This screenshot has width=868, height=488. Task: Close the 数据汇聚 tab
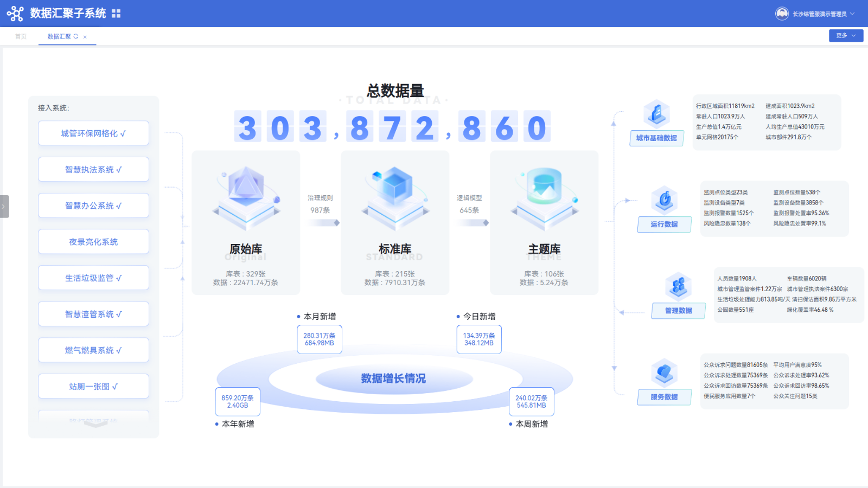point(85,37)
